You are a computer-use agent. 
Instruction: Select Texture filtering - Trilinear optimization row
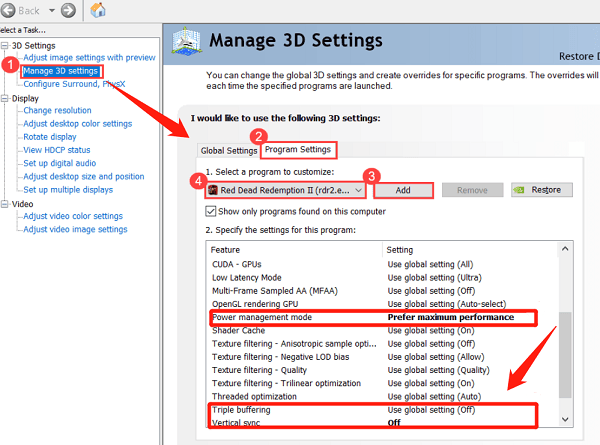[x=382, y=383]
